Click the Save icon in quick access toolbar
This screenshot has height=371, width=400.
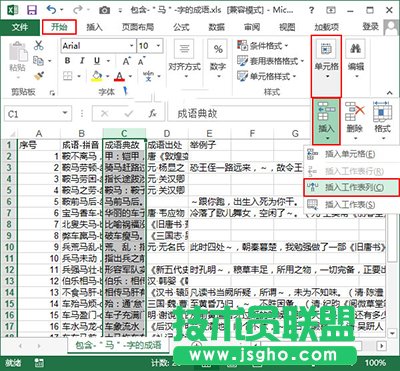pyautogui.click(x=32, y=10)
